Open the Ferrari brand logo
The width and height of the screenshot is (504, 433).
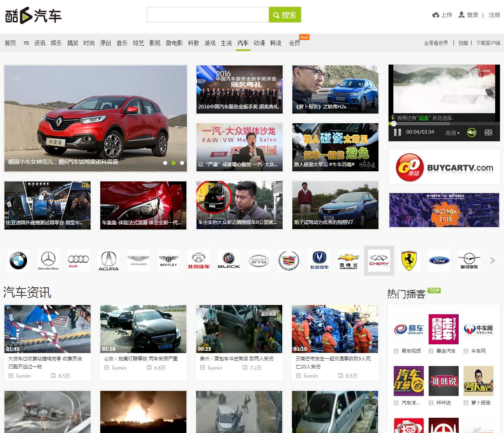tap(409, 260)
